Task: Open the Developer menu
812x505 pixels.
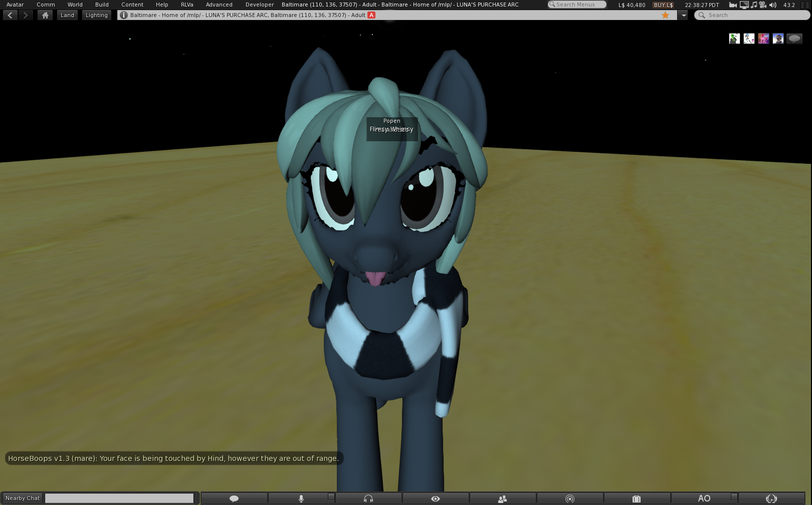Action: point(260,5)
